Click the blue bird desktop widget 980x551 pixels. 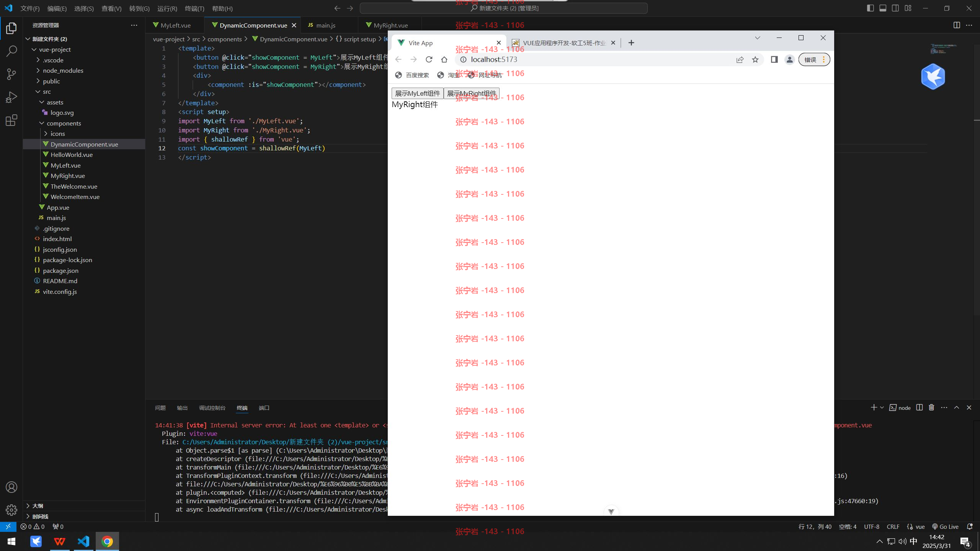coord(933,77)
